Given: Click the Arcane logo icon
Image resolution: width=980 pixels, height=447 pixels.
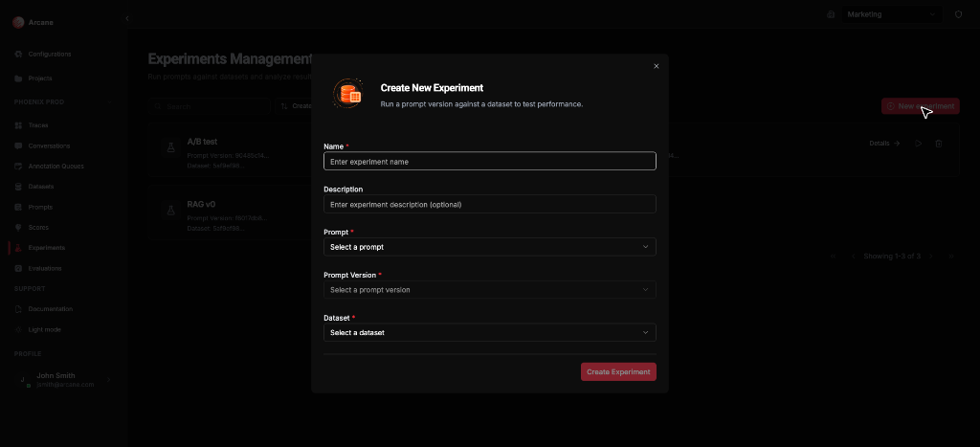Looking at the screenshot, I should click(x=18, y=23).
